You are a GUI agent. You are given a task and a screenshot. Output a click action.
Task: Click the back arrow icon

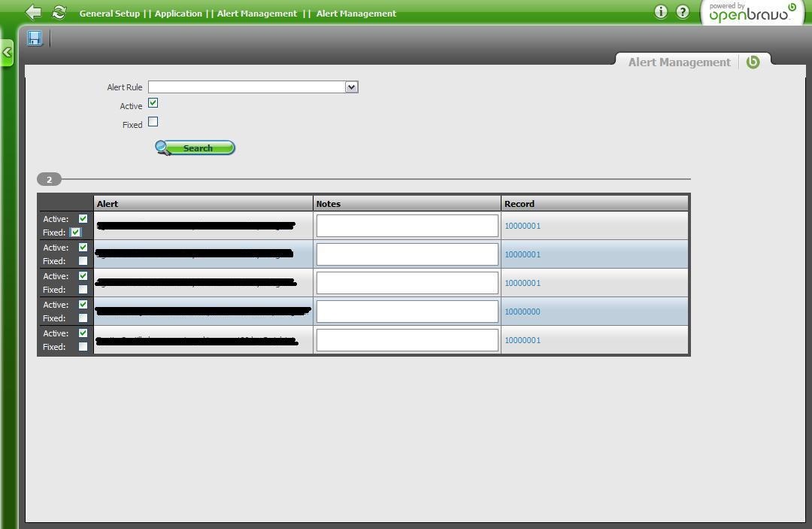33,12
